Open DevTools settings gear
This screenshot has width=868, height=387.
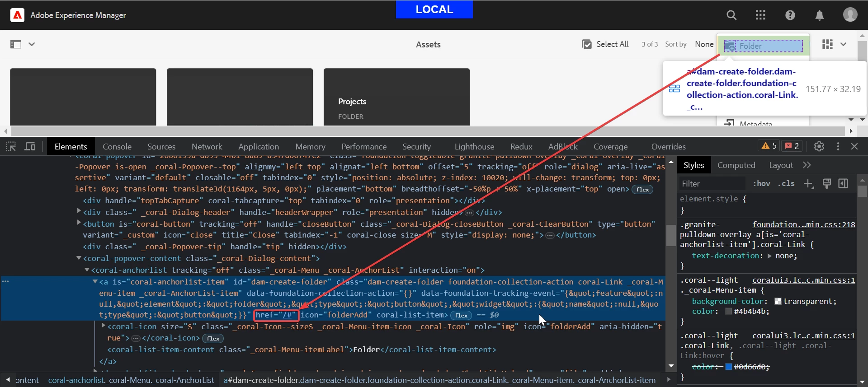[819, 146]
